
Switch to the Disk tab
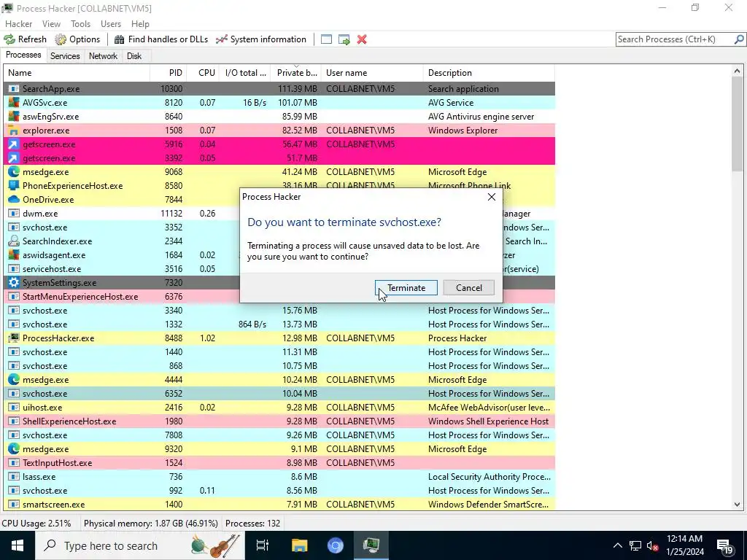click(134, 56)
